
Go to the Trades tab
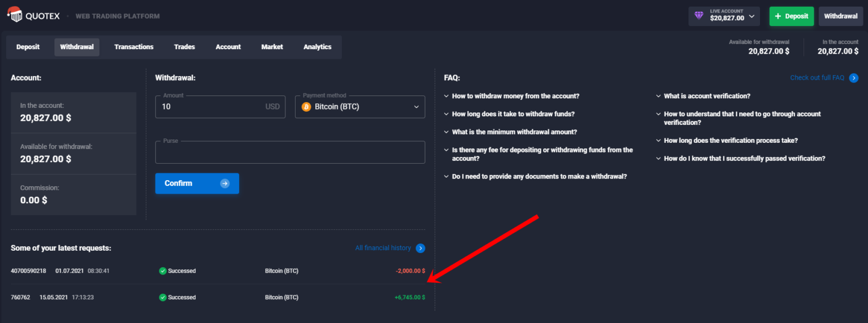(x=184, y=47)
